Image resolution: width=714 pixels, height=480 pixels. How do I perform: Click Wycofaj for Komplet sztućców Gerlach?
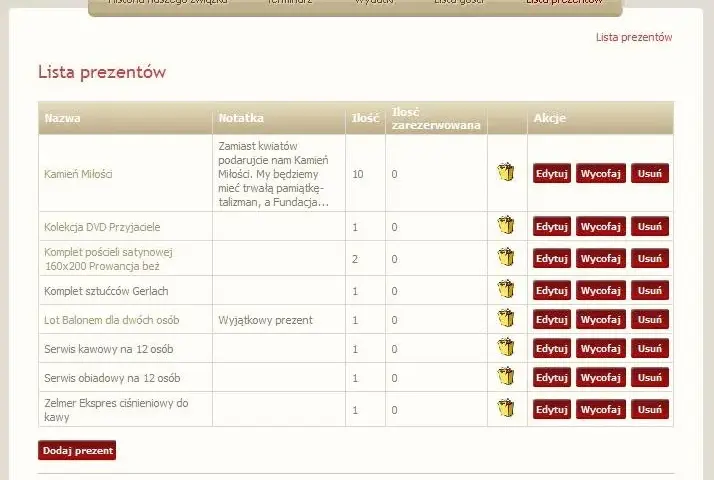(601, 290)
